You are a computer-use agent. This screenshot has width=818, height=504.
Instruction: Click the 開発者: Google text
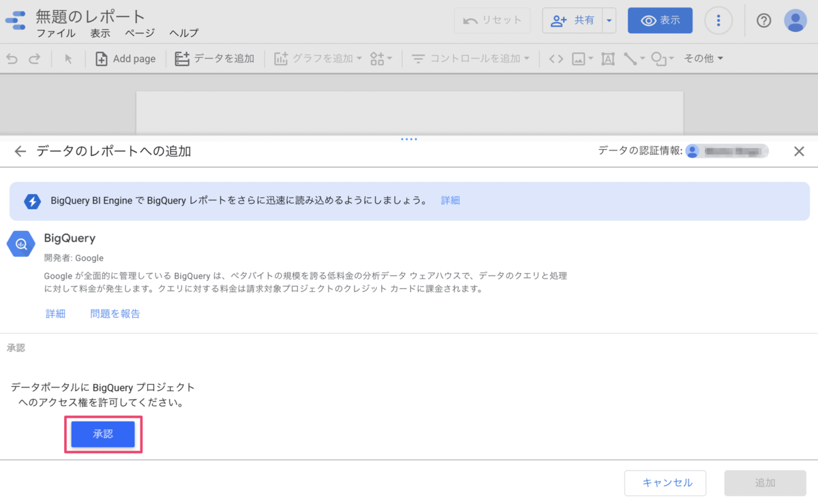point(74,258)
